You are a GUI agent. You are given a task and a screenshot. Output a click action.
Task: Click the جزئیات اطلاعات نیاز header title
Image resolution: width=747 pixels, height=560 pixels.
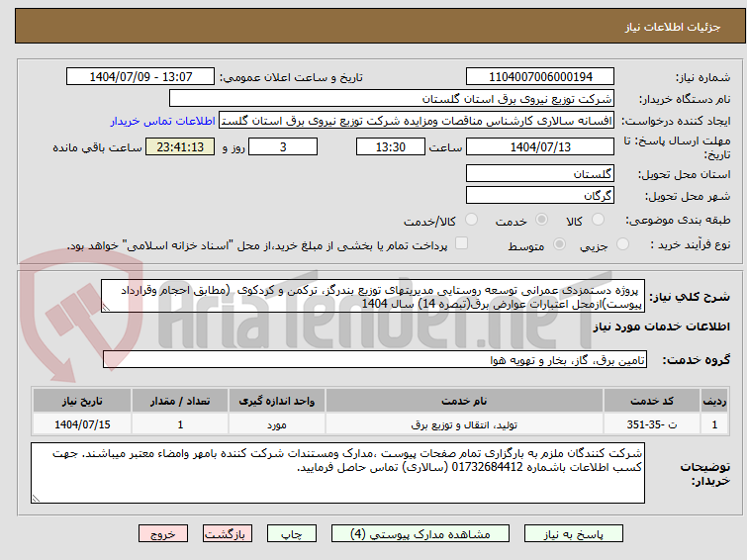tap(672, 27)
